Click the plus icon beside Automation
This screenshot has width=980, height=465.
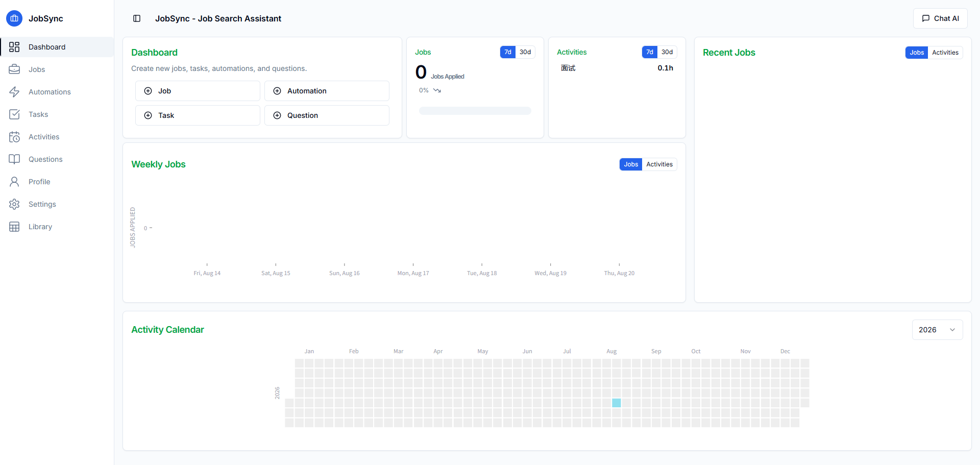[x=277, y=91]
